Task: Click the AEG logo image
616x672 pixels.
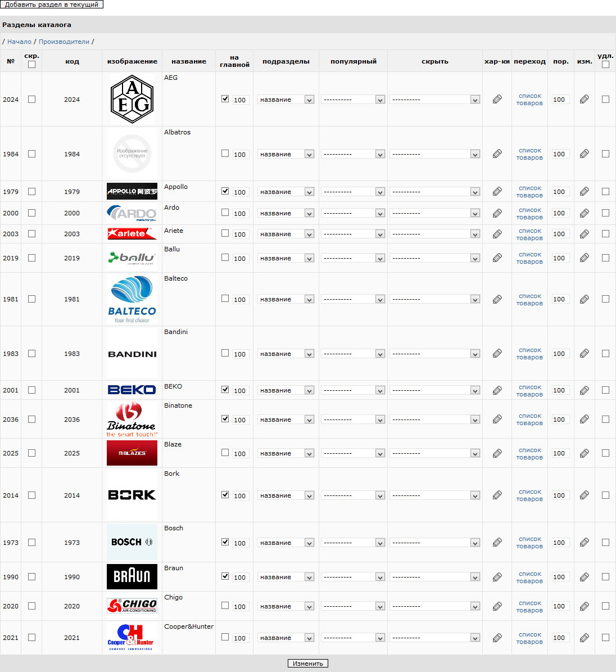Action: click(x=132, y=99)
